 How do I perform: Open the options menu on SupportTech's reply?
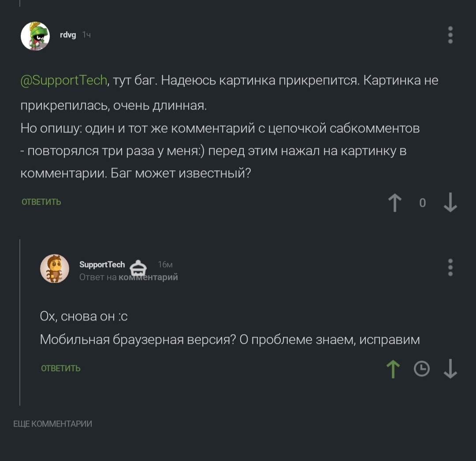[450, 267]
